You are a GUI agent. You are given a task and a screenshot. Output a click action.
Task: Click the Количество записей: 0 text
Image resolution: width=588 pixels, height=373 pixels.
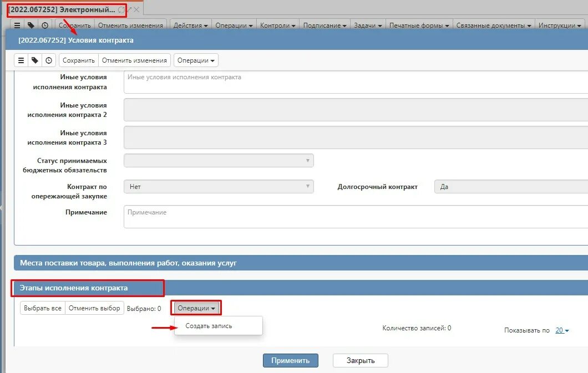coord(417,328)
